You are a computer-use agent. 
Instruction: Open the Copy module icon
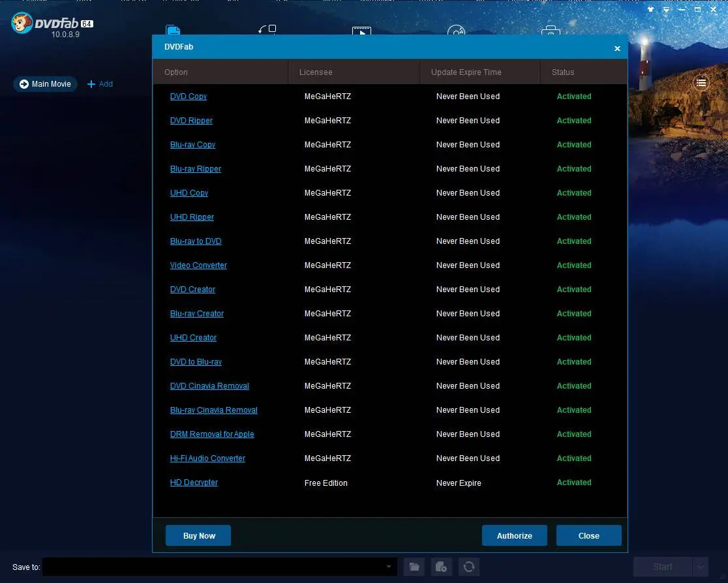coord(173,30)
